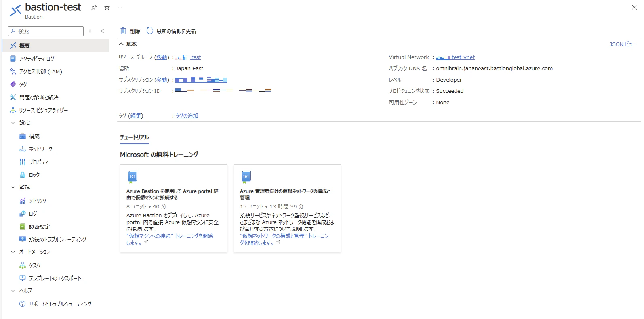The image size is (644, 319).
Task: Click the テンプレートのエクスポート icon
Action: point(23,278)
